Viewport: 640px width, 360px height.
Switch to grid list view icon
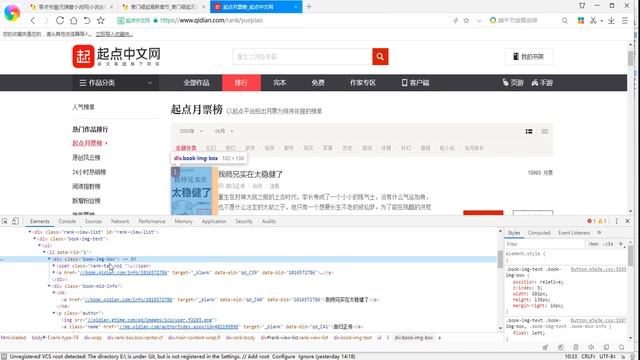[529, 131]
